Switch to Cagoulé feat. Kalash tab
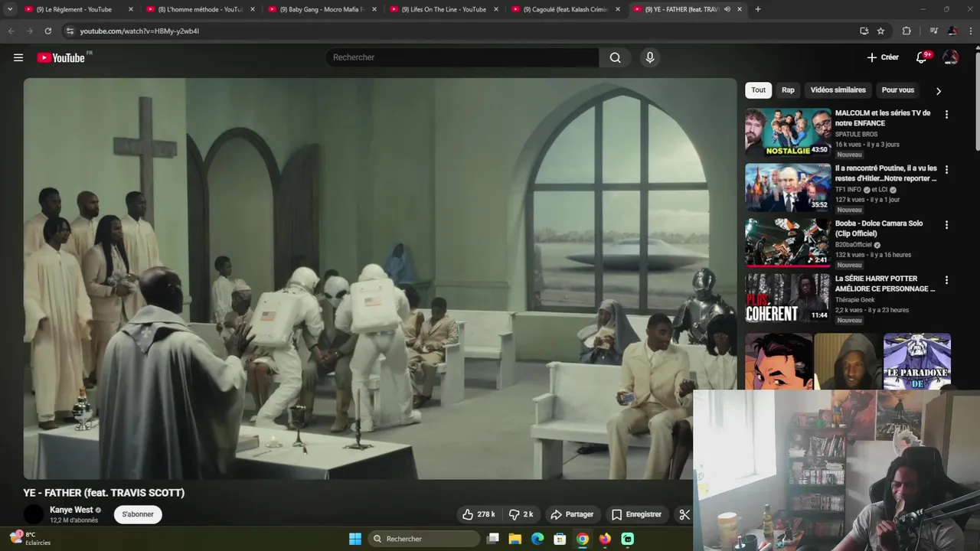980x551 pixels. pos(565,9)
